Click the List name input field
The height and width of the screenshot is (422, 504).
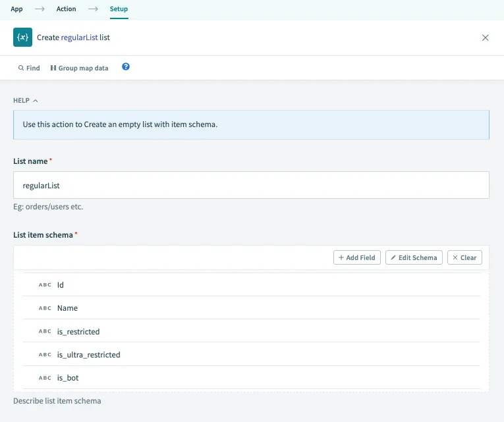[x=251, y=186]
